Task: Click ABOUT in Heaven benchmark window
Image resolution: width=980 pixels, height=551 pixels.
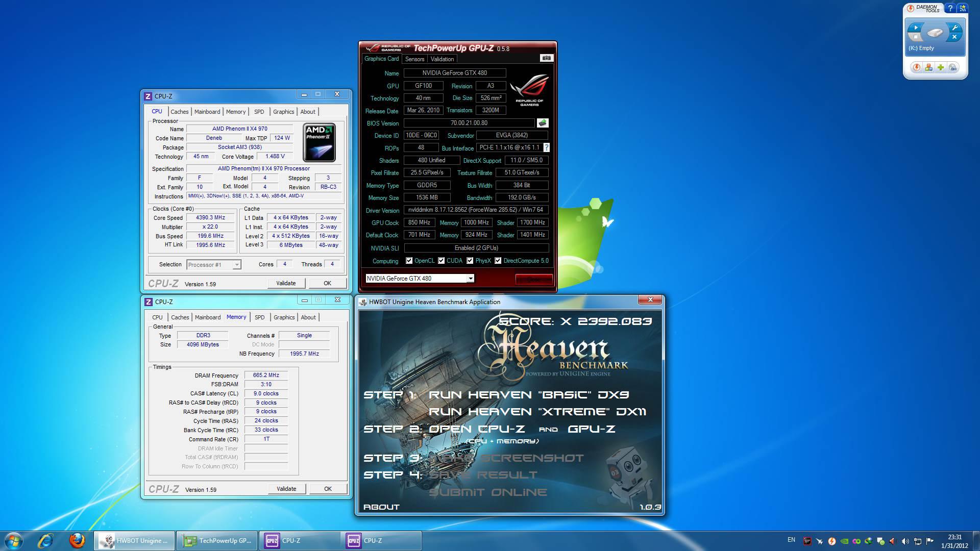Action: 381,507
